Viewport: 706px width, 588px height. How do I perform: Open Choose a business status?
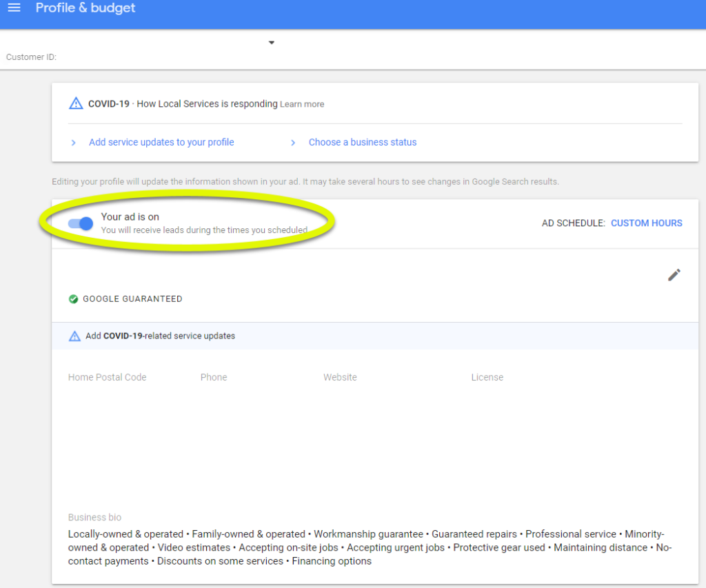pyautogui.click(x=363, y=142)
